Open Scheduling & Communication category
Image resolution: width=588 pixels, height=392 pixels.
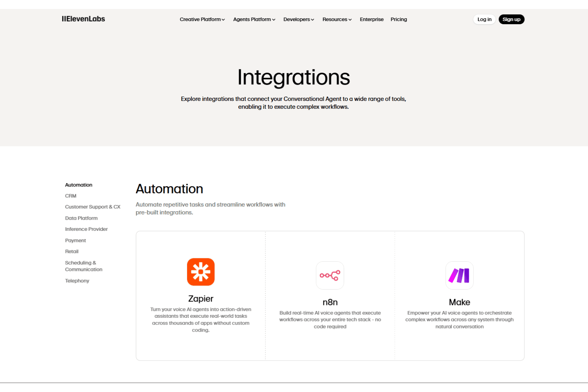pos(84,266)
